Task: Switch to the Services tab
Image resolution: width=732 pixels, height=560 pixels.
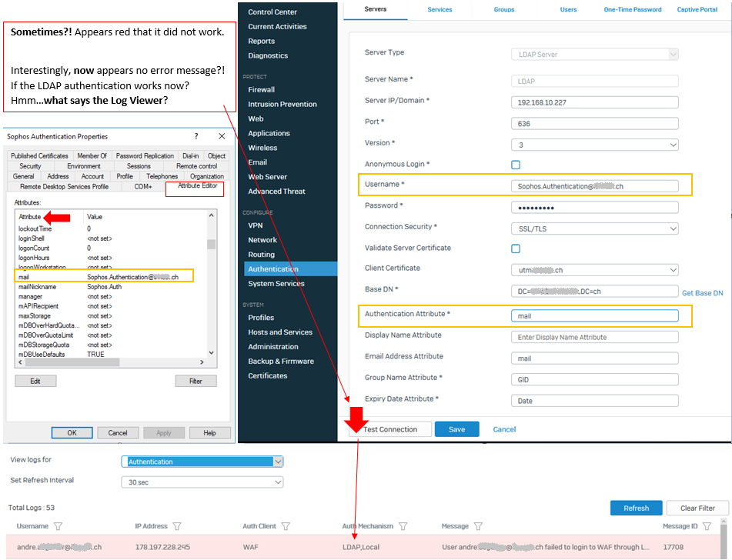Action: (440, 9)
